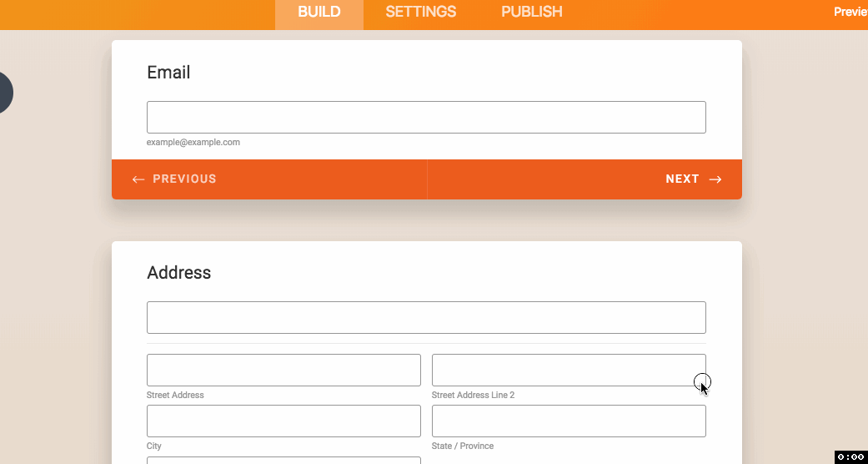This screenshot has width=868, height=464.
Task: Click the top full-width Address input
Action: click(426, 317)
